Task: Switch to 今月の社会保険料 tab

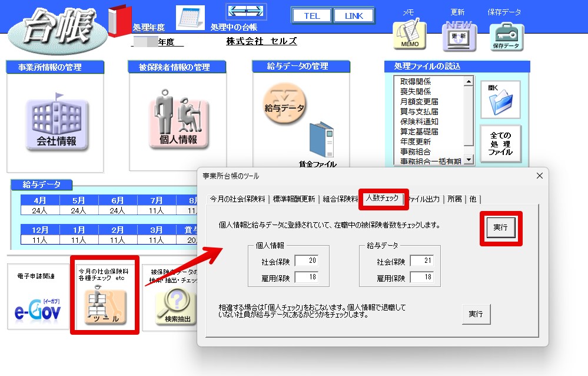Action: pyautogui.click(x=238, y=199)
